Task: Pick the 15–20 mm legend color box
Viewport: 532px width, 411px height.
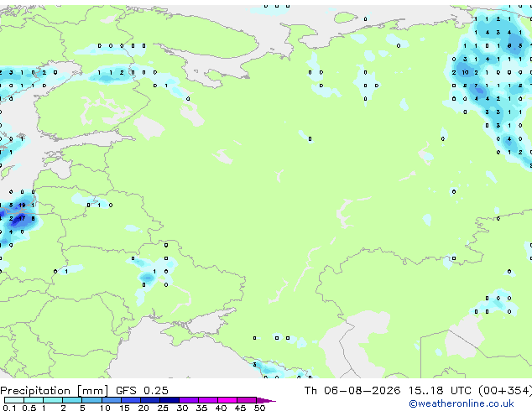Action: (131, 400)
